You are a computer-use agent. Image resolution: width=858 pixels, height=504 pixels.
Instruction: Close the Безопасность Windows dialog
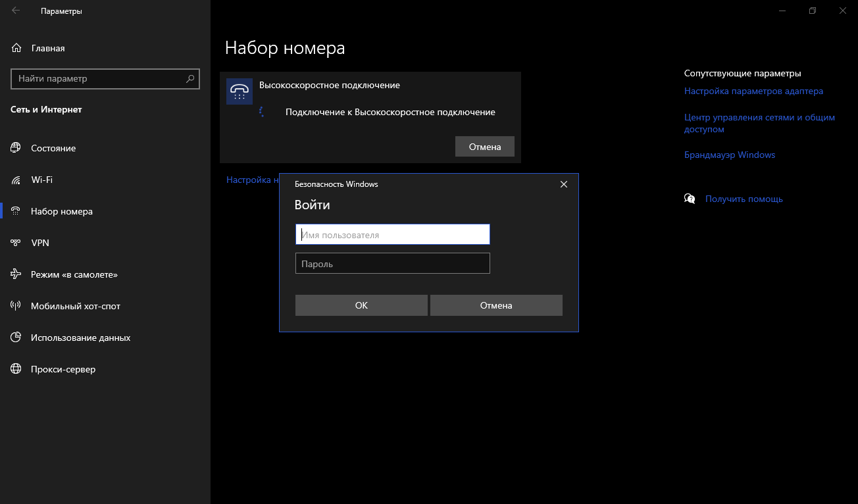pos(563,184)
